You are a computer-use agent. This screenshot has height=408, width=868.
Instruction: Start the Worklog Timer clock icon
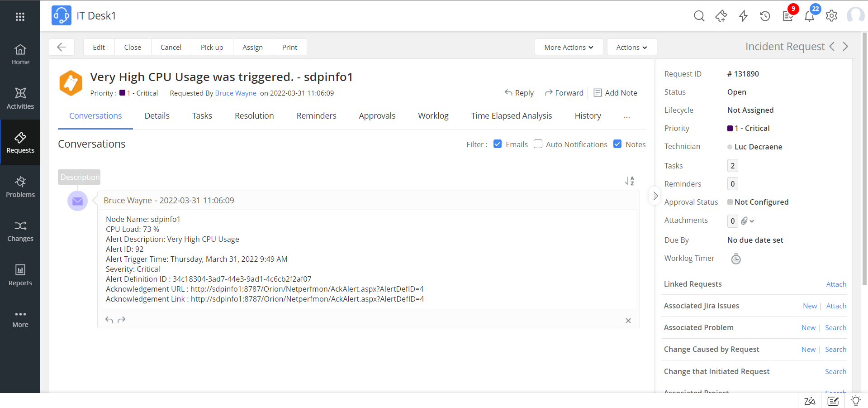735,259
